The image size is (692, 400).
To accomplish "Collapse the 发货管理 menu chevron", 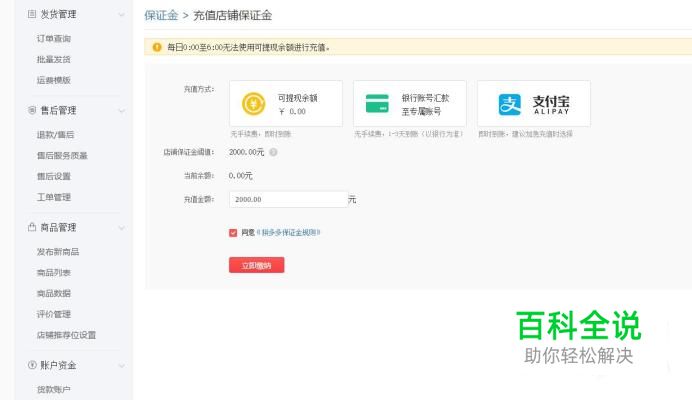I will [x=121, y=15].
